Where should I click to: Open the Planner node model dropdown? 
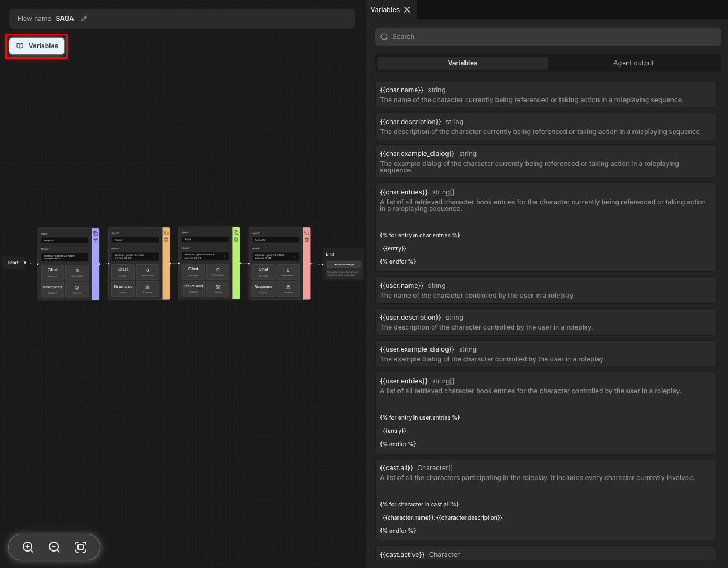136,257
